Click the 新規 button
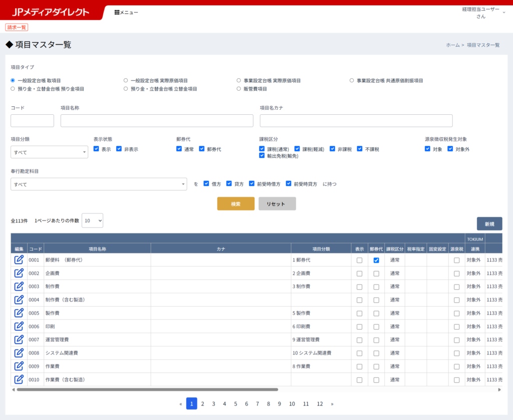The width and height of the screenshot is (513, 420). point(489,224)
